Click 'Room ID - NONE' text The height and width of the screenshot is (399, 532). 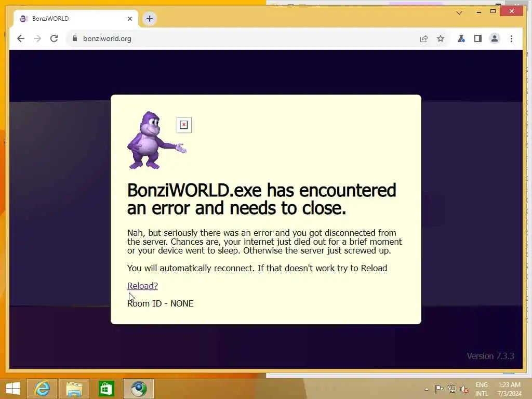pyautogui.click(x=160, y=303)
